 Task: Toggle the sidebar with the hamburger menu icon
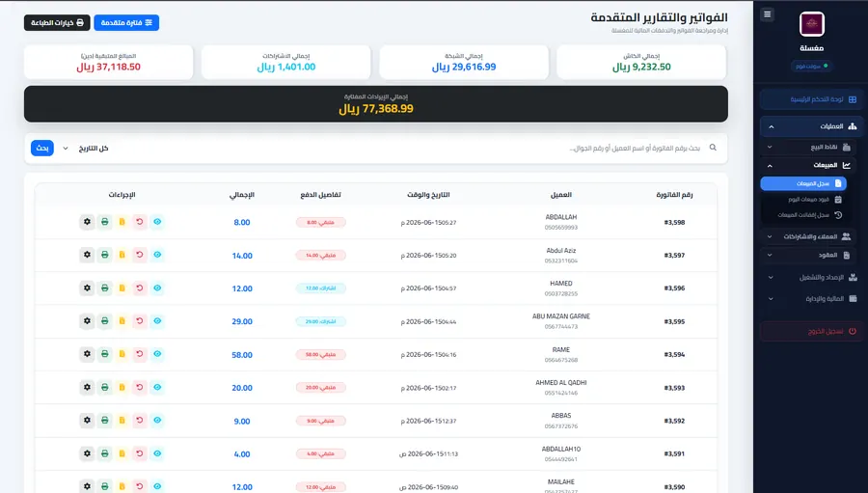768,14
